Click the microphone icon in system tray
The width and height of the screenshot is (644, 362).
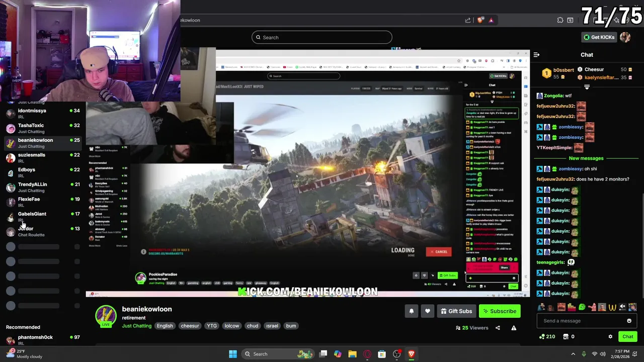(584, 354)
